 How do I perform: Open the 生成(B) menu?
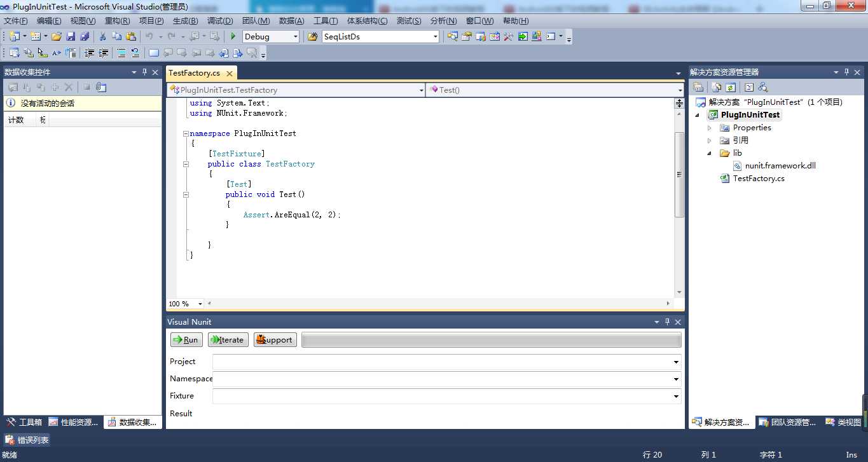tap(185, 21)
